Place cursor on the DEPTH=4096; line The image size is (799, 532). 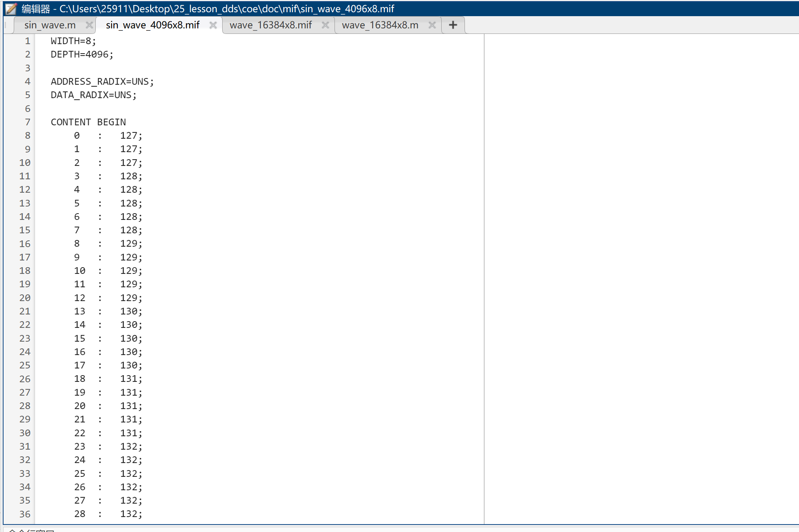tap(82, 54)
